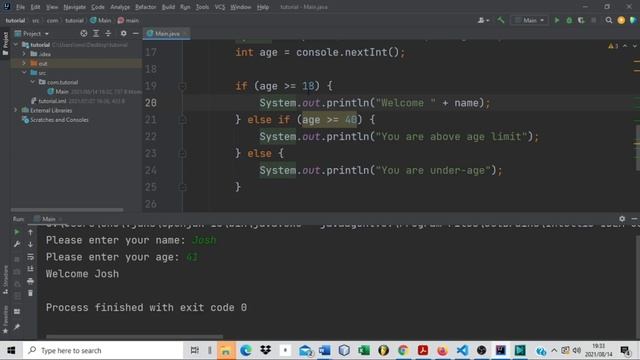Toggle code folding marker at line 21

tap(182, 120)
